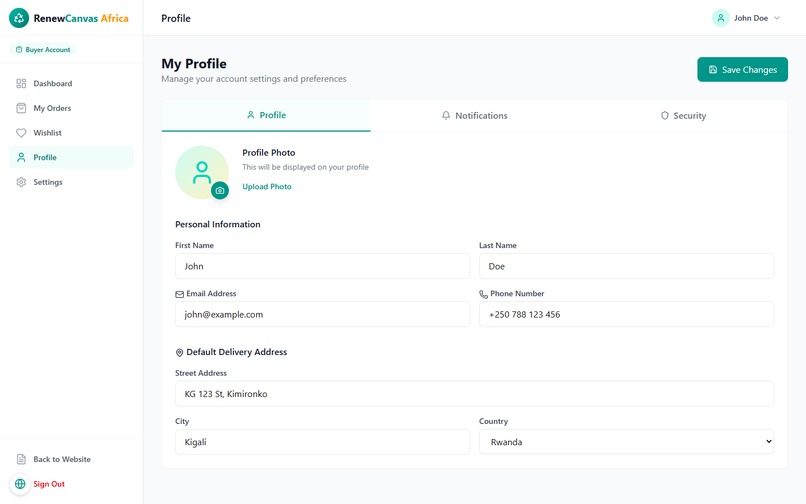This screenshot has height=504, width=806.
Task: Select Profile label in the sidebar
Action: pyautogui.click(x=45, y=157)
